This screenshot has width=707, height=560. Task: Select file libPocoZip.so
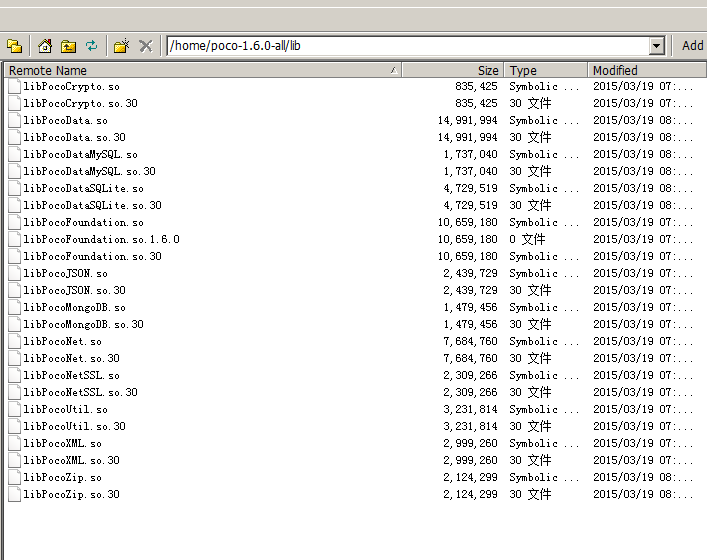click(62, 477)
